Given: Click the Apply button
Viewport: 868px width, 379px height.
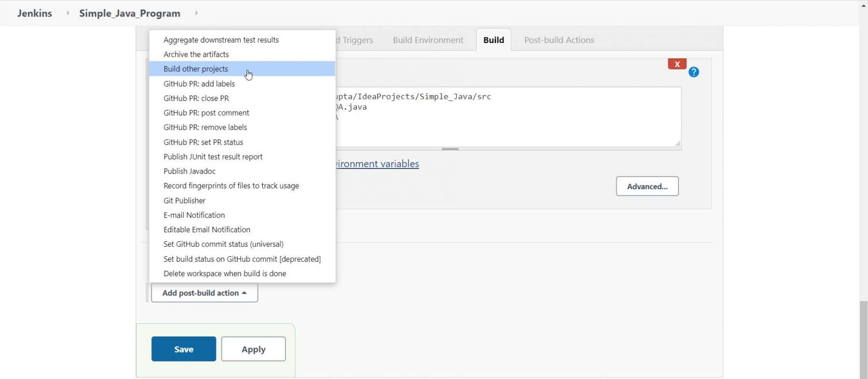Looking at the screenshot, I should [x=254, y=349].
